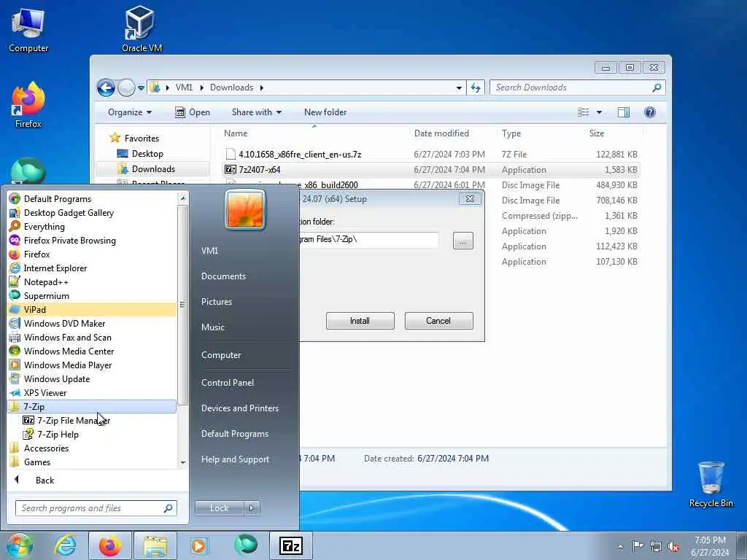Launch 7-Zip File Manager from Start menu
Image resolution: width=747 pixels, height=560 pixels.
[74, 421]
